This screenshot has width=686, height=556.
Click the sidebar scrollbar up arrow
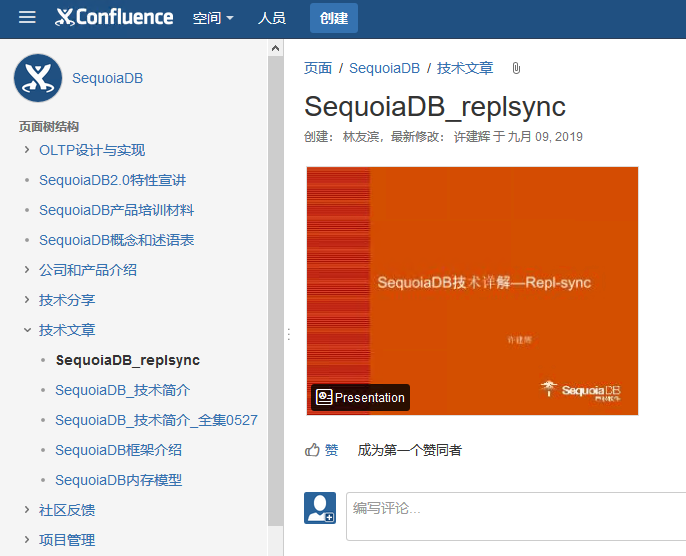[x=275, y=48]
